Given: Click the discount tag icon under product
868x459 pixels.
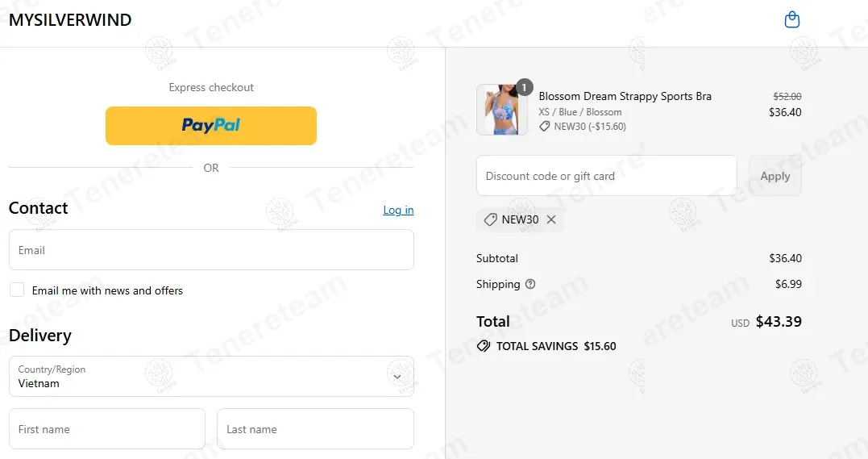Looking at the screenshot, I should click(545, 127).
